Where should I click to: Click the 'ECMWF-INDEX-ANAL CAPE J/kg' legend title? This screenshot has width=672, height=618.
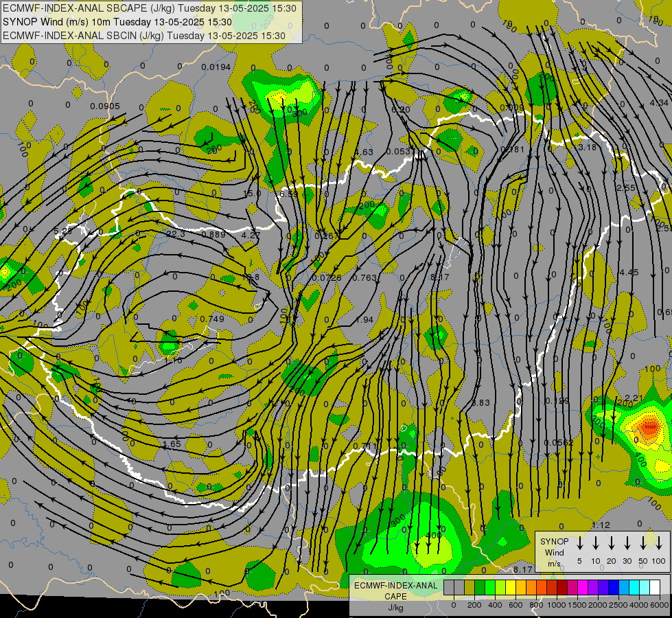pos(395,597)
